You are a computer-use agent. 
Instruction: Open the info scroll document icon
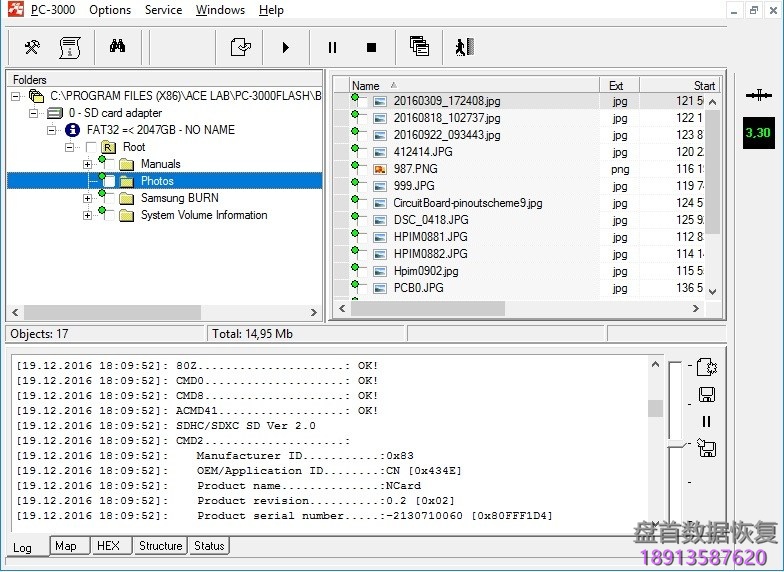pos(69,47)
